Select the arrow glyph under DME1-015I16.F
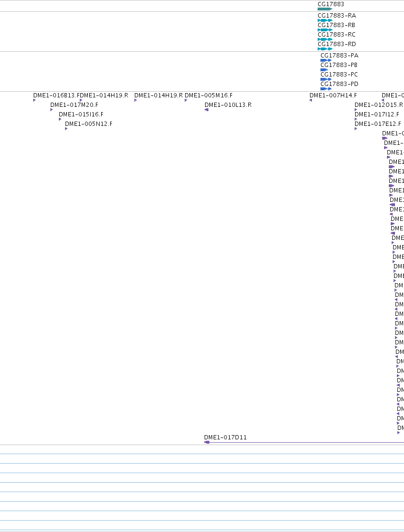Screen dimensions: 404x532 (x=60, y=119)
